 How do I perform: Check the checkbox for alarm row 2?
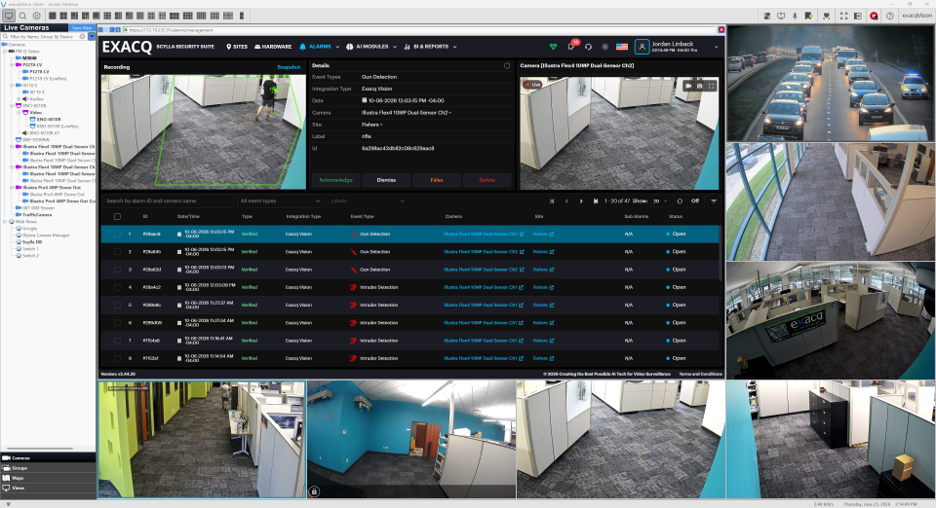117,252
